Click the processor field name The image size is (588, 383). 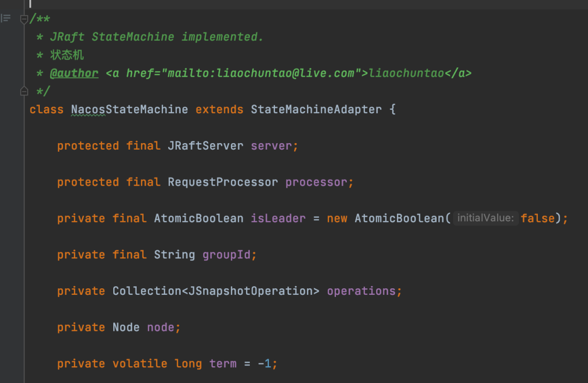click(316, 182)
